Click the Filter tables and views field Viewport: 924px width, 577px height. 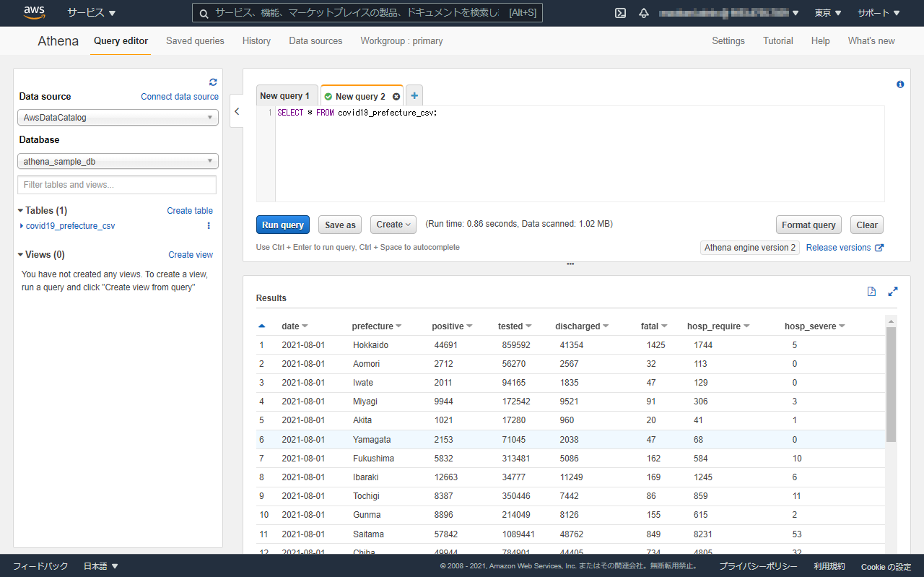pos(117,185)
